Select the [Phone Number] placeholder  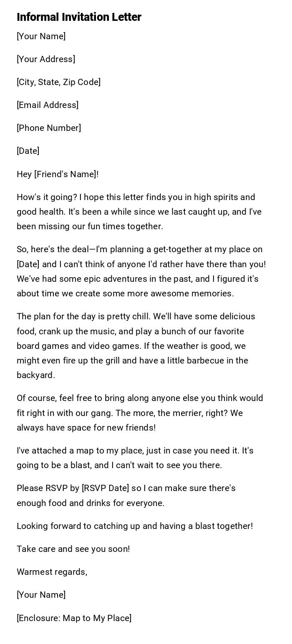click(49, 128)
